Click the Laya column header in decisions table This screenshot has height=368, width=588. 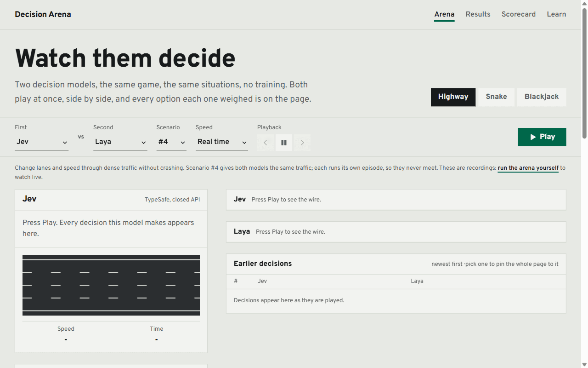point(417,281)
